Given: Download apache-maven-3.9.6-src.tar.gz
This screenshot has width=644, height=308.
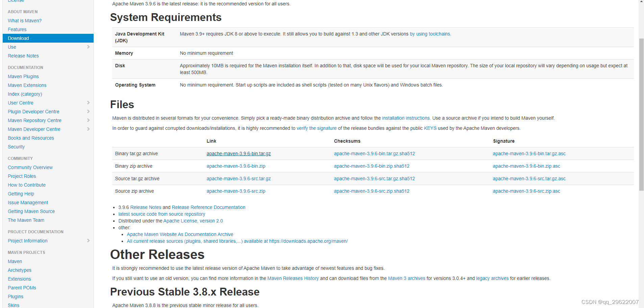Looking at the screenshot, I should click(x=239, y=179).
